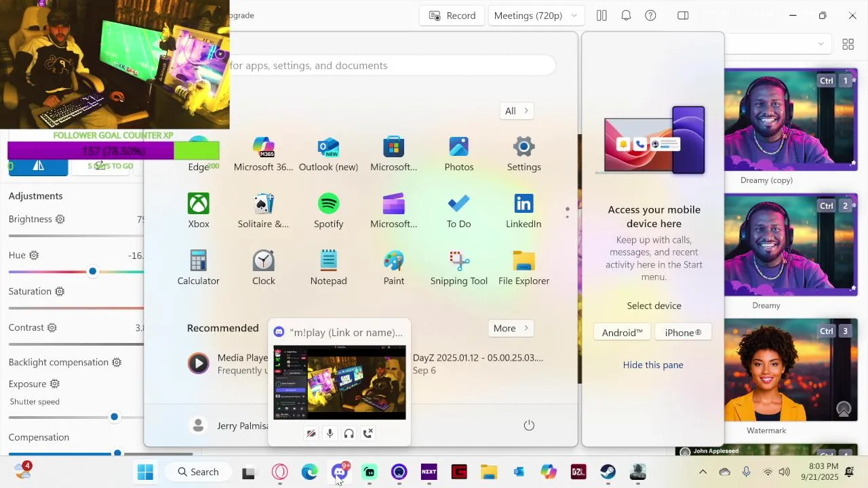Expand More recommended items
The image size is (868, 488).
pyautogui.click(x=511, y=328)
